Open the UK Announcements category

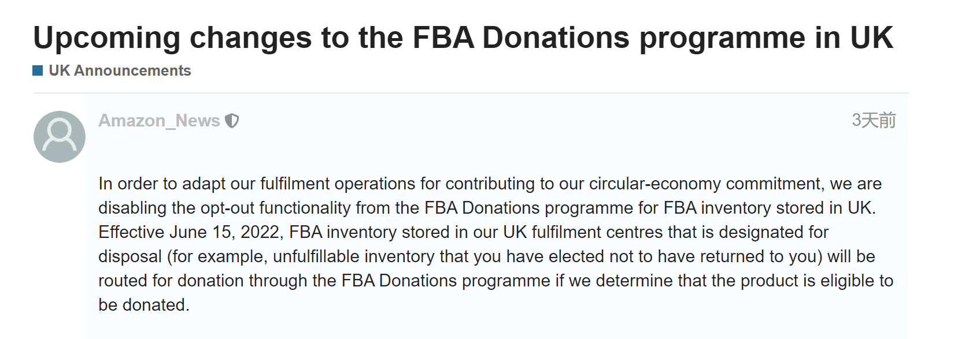pyautogui.click(x=120, y=70)
